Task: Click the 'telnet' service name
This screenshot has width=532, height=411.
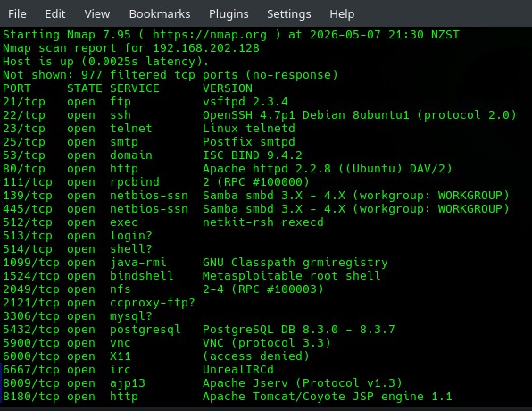Action: coord(131,129)
